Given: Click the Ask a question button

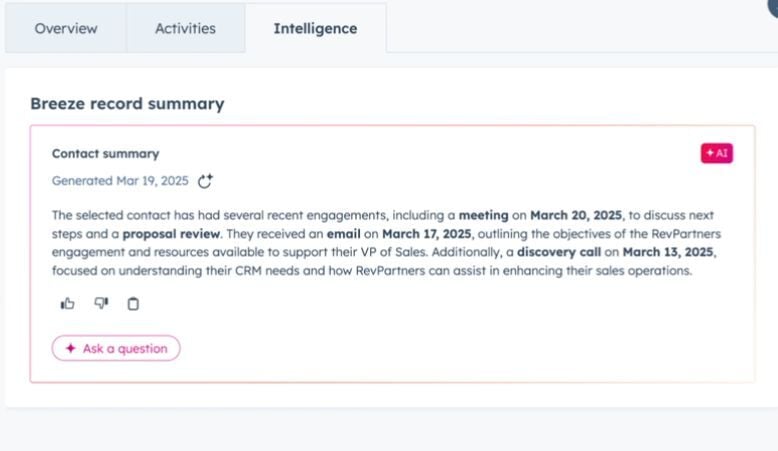Looking at the screenshot, I should coord(116,348).
